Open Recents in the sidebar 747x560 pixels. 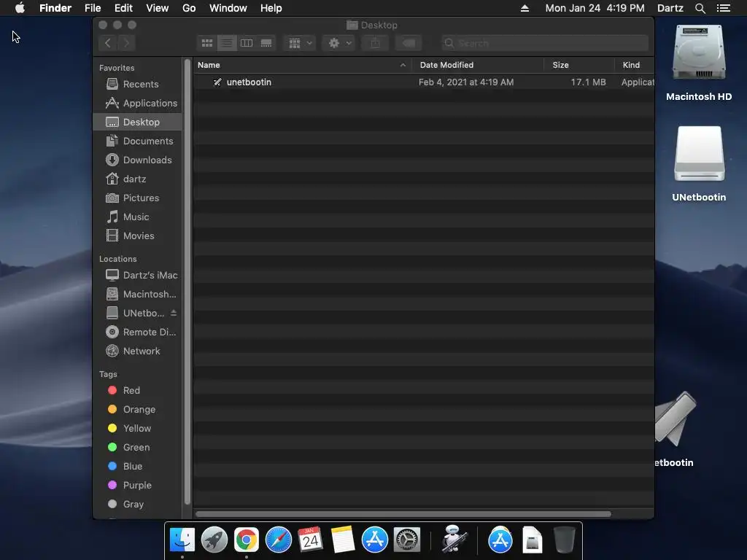(x=137, y=85)
